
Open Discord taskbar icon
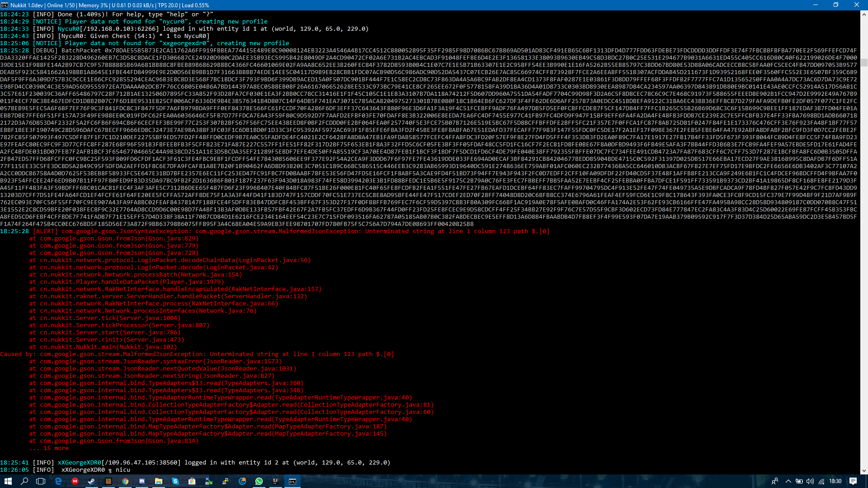click(x=142, y=481)
